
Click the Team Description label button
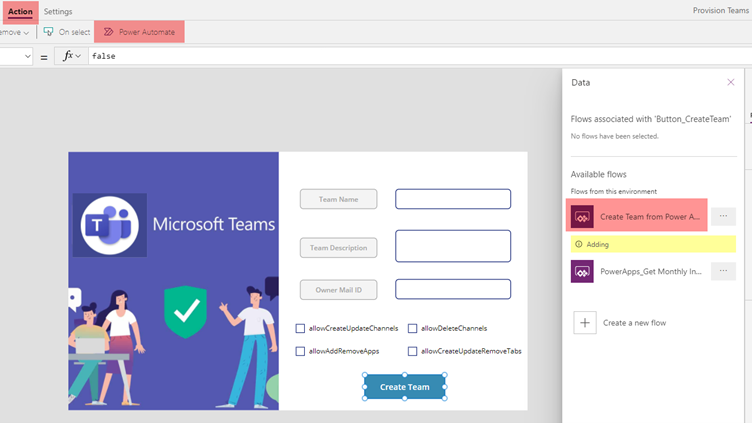coord(339,248)
